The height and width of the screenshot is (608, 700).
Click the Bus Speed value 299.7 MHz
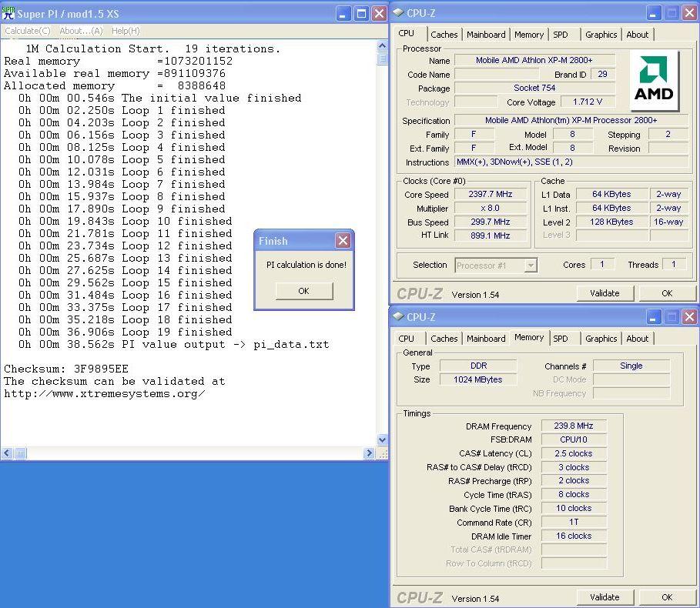click(x=491, y=222)
